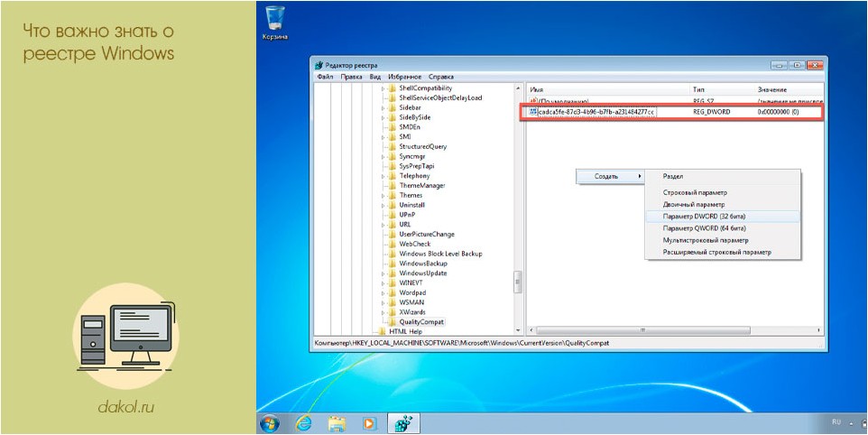Expand the URL tree node
868x435 pixels.
point(383,225)
